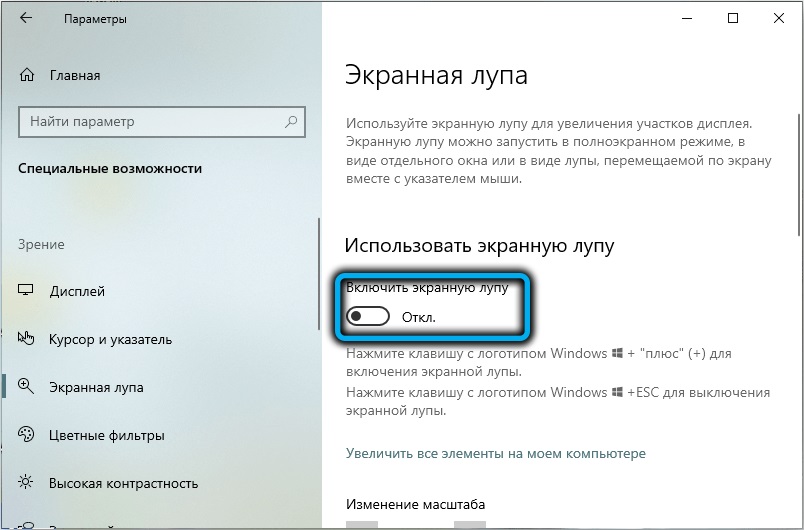The height and width of the screenshot is (530, 804).
Task: Click the monitor icon beside Дисплей
Action: click(x=27, y=291)
